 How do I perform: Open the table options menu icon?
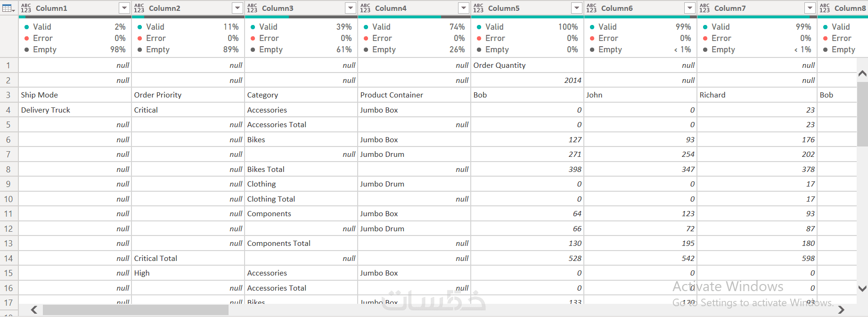coord(8,8)
